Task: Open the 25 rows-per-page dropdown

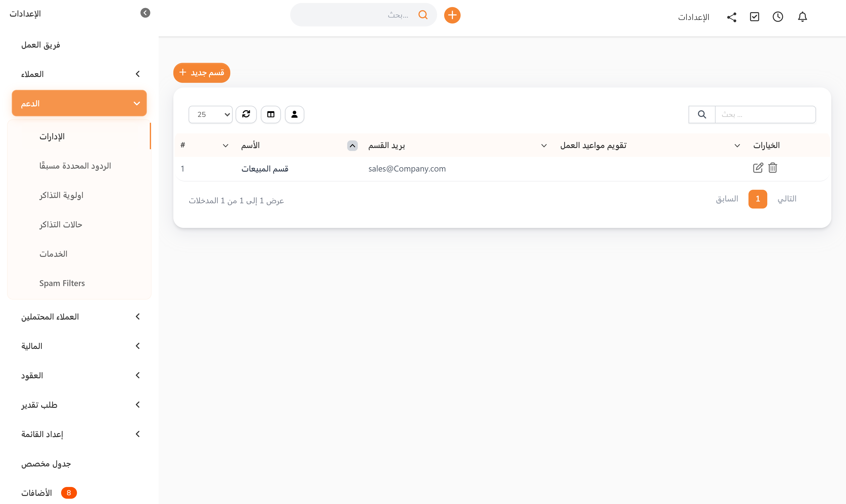Action: click(211, 115)
